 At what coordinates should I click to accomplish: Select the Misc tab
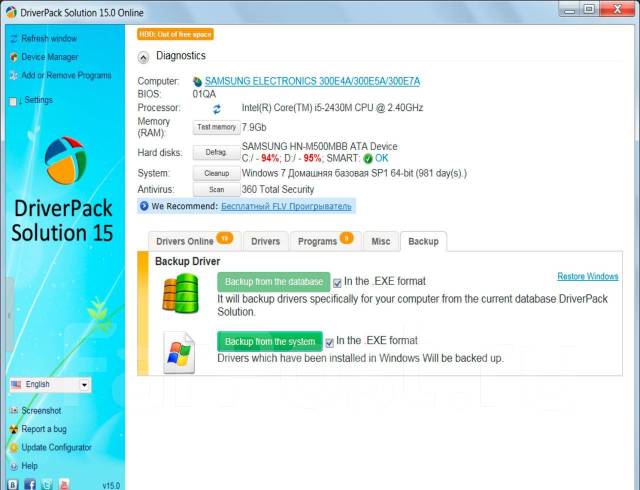point(380,241)
